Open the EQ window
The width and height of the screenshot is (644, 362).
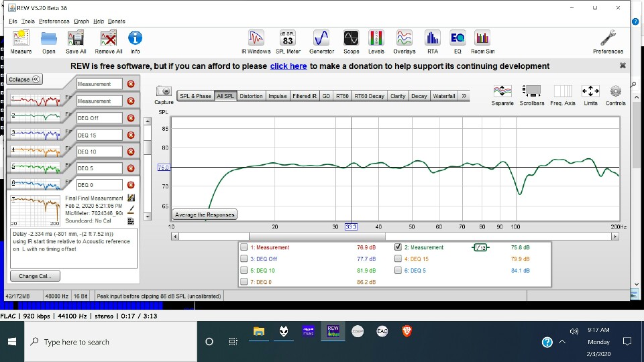click(458, 40)
